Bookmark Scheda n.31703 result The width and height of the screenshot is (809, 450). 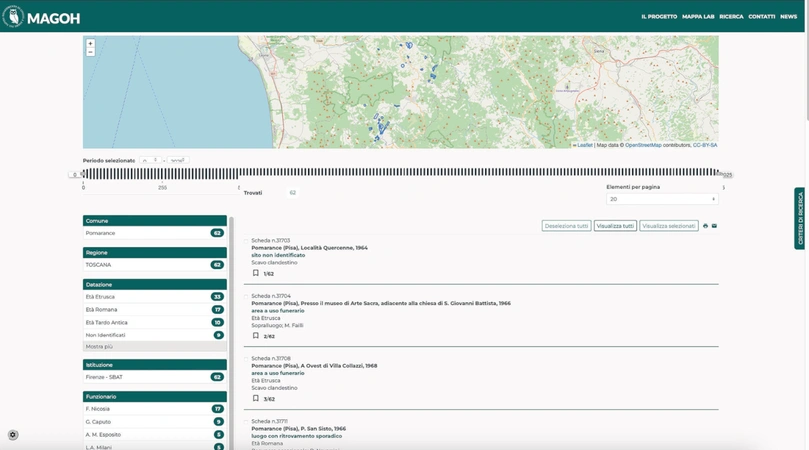point(256,273)
